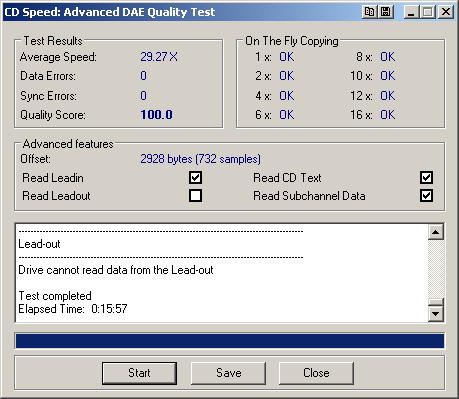Screen dimensions: 459x399
Task: Click the bottom Close button
Action: coord(316,373)
